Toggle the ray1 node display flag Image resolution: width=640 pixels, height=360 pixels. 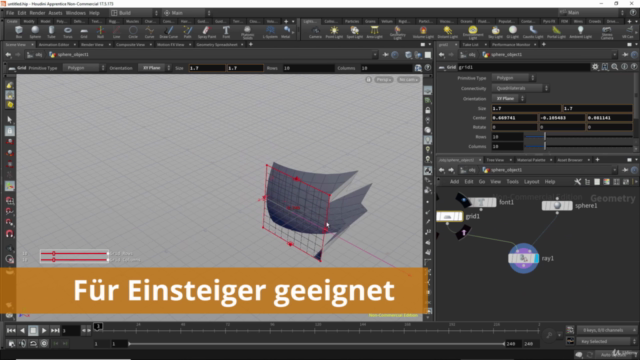(x=536, y=258)
